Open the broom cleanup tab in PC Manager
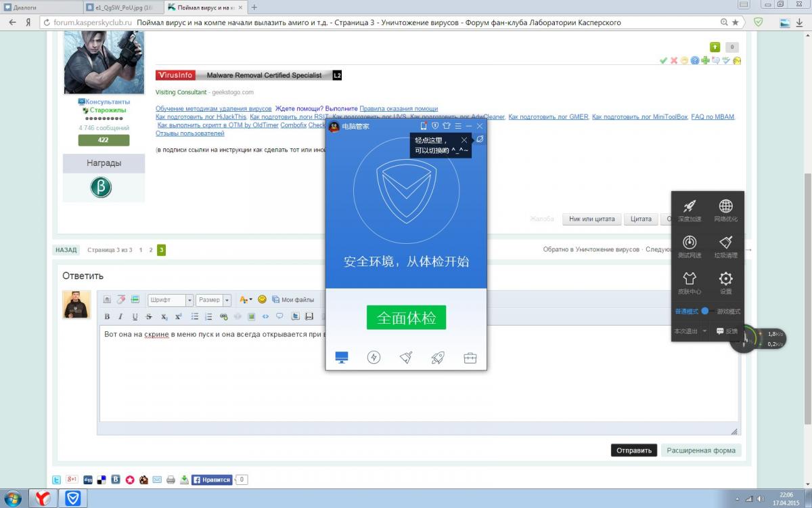812x508 pixels. [x=406, y=357]
